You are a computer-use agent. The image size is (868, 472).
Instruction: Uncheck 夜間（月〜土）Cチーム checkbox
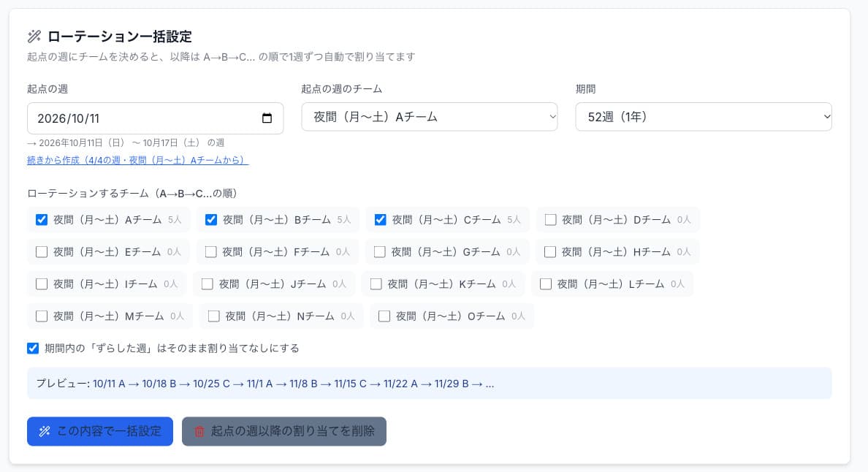coord(381,220)
